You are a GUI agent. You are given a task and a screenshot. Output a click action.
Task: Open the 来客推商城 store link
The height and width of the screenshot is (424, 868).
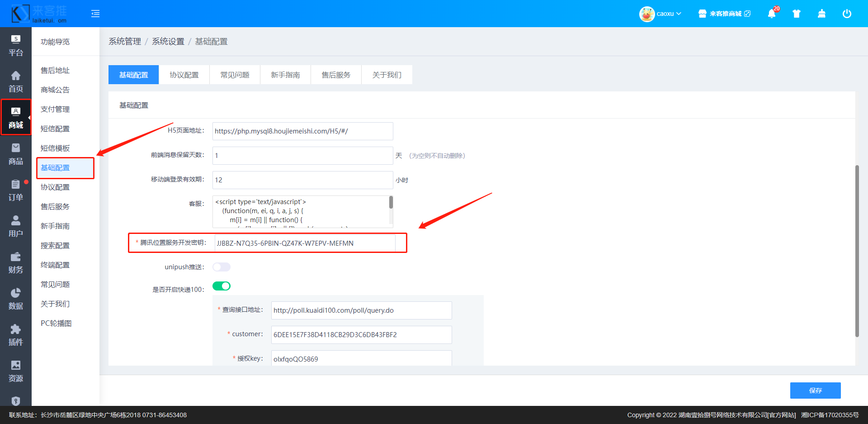tap(724, 14)
